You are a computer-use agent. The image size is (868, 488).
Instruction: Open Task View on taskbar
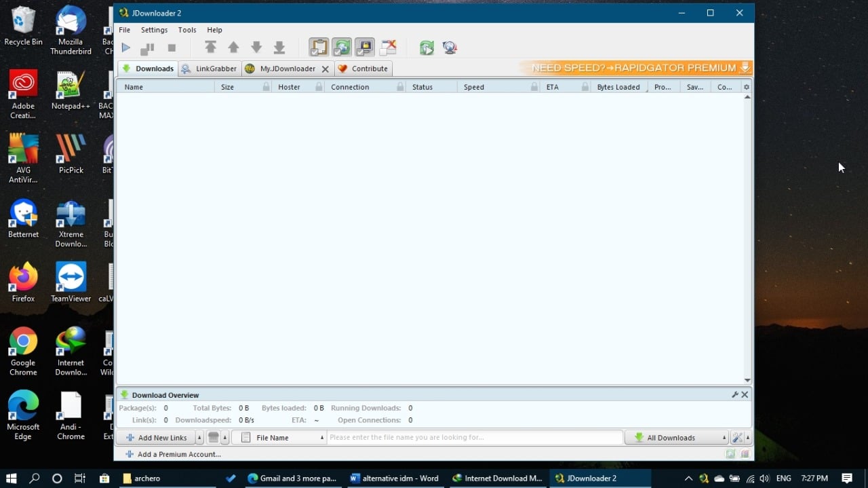click(80, 478)
